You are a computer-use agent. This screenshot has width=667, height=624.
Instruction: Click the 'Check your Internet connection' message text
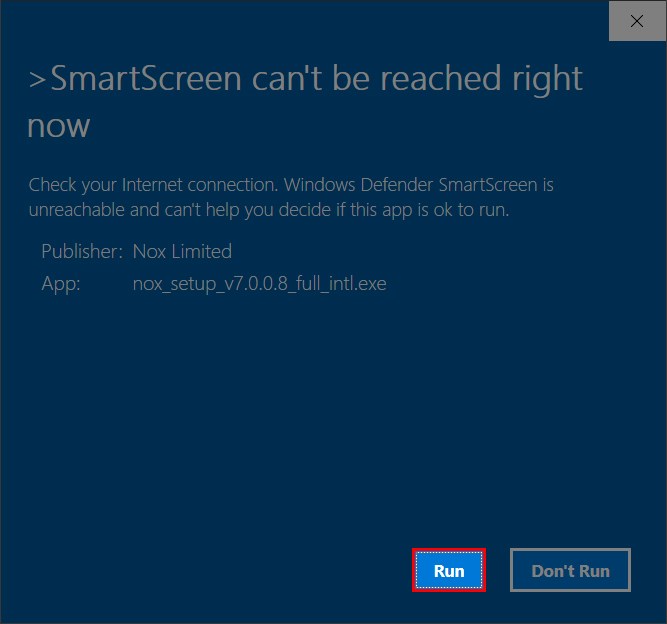click(291, 197)
